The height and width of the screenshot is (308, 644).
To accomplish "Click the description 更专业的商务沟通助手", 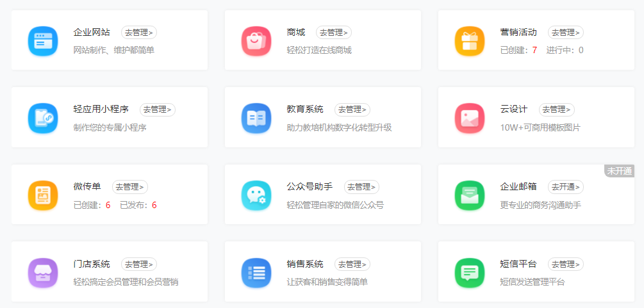I will click(540, 205).
